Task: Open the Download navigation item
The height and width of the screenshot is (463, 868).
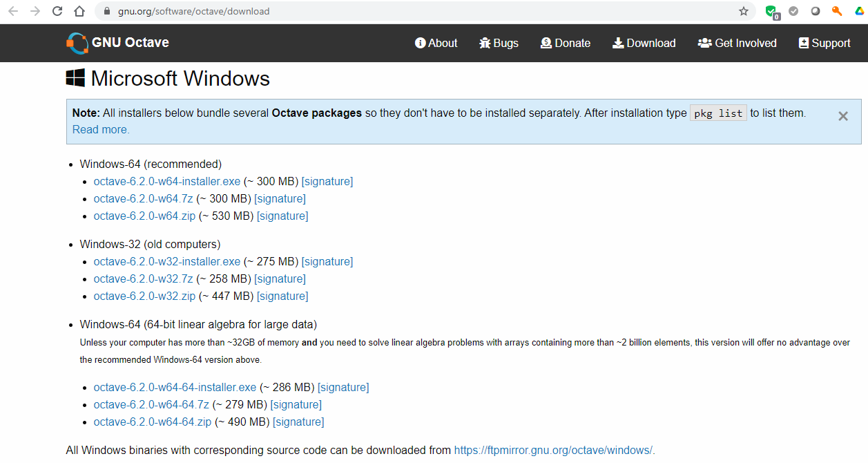Action: [x=644, y=43]
